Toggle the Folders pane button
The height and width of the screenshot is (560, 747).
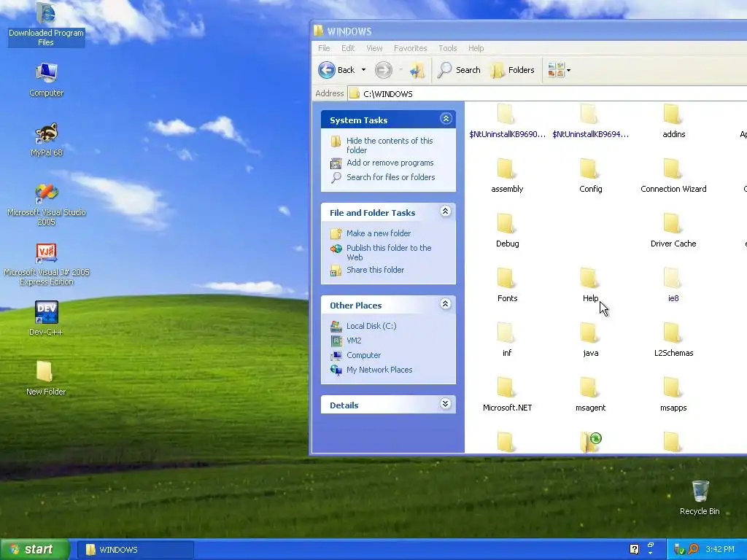point(513,70)
